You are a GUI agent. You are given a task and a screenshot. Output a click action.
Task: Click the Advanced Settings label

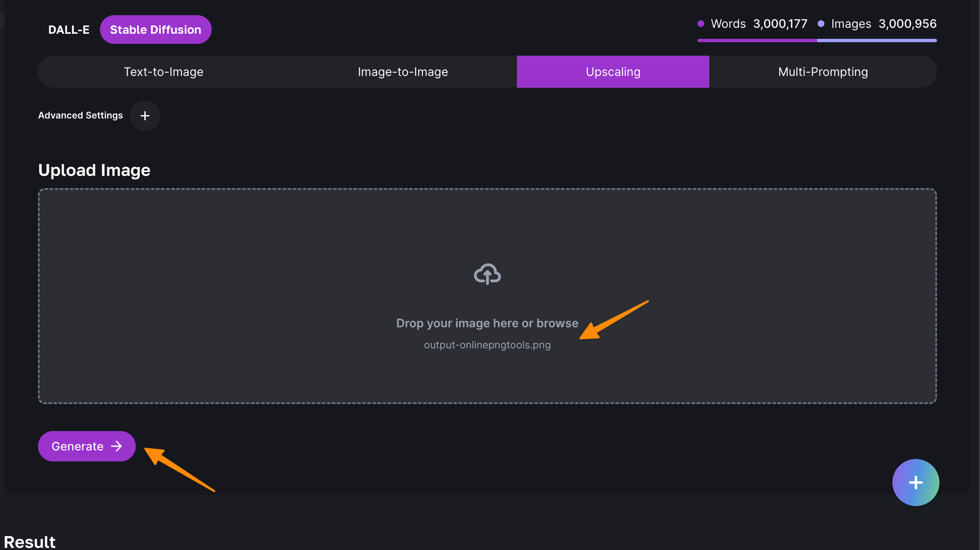pos(80,116)
